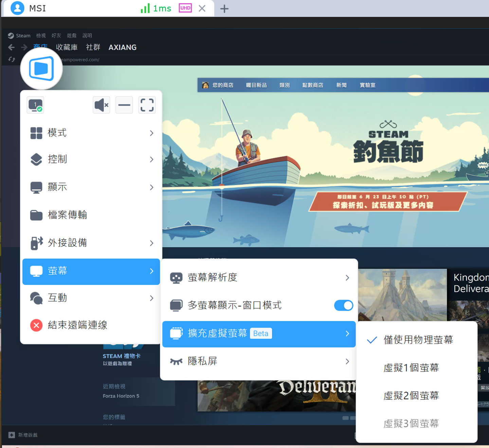This screenshot has width=489, height=448.
Task: Click the UHD quality badge
Action: tap(185, 8)
